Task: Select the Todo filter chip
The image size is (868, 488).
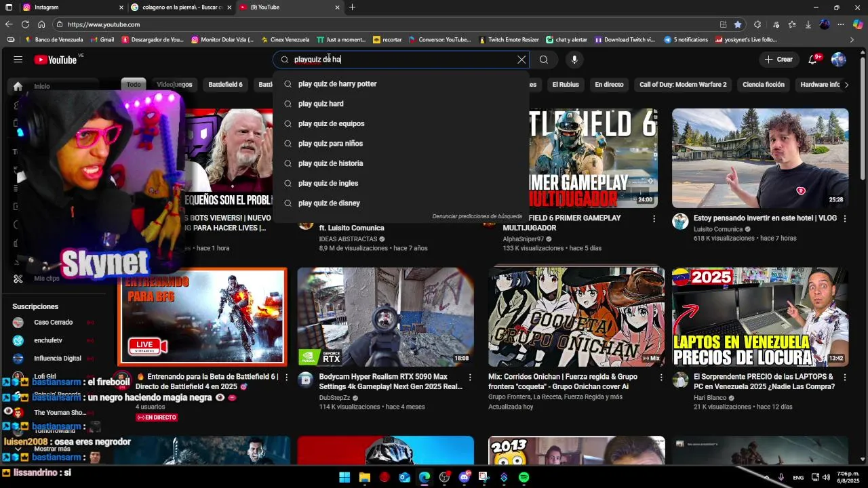Action: pos(134,85)
